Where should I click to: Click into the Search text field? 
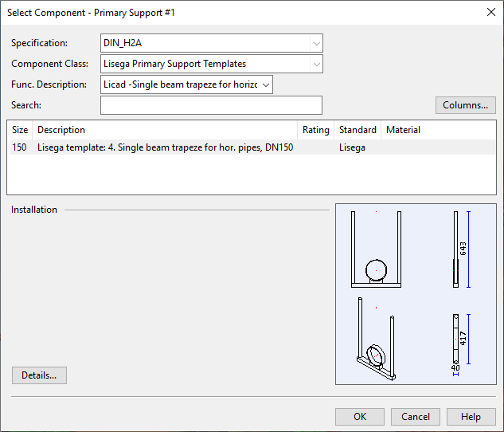(x=211, y=105)
